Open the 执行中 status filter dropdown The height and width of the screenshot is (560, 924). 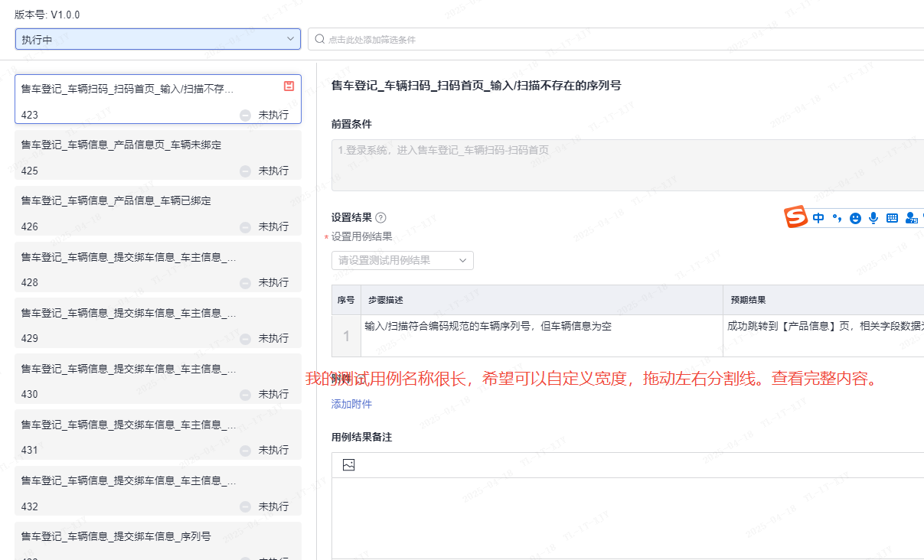pos(158,39)
